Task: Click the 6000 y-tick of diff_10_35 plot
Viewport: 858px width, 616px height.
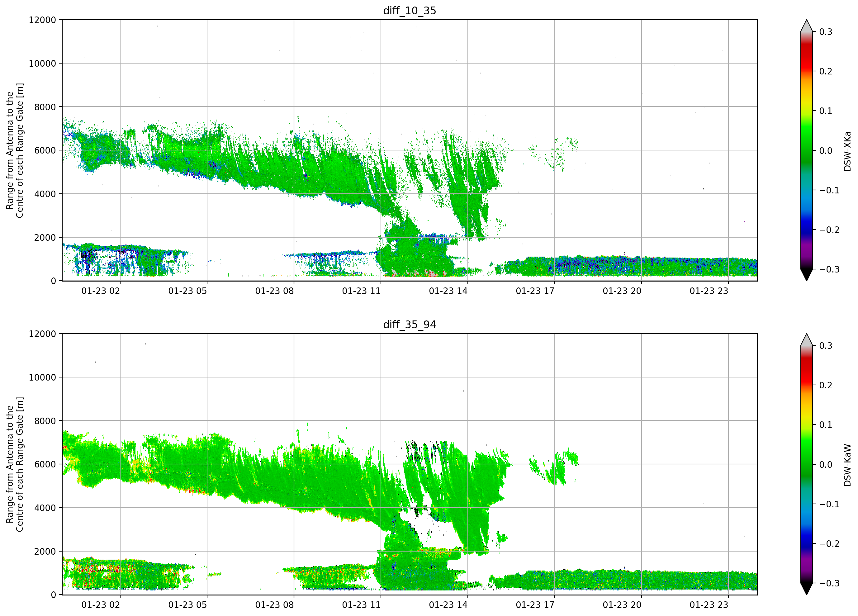Action: 45,151
